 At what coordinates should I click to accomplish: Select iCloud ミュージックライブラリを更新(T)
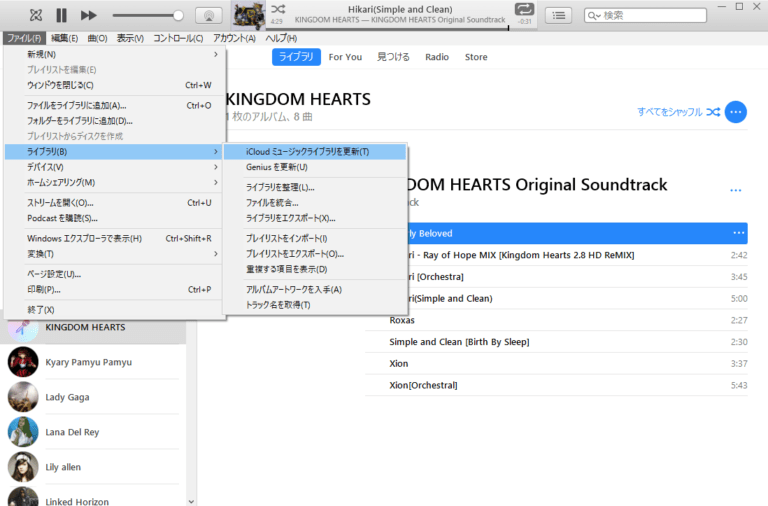coord(315,152)
